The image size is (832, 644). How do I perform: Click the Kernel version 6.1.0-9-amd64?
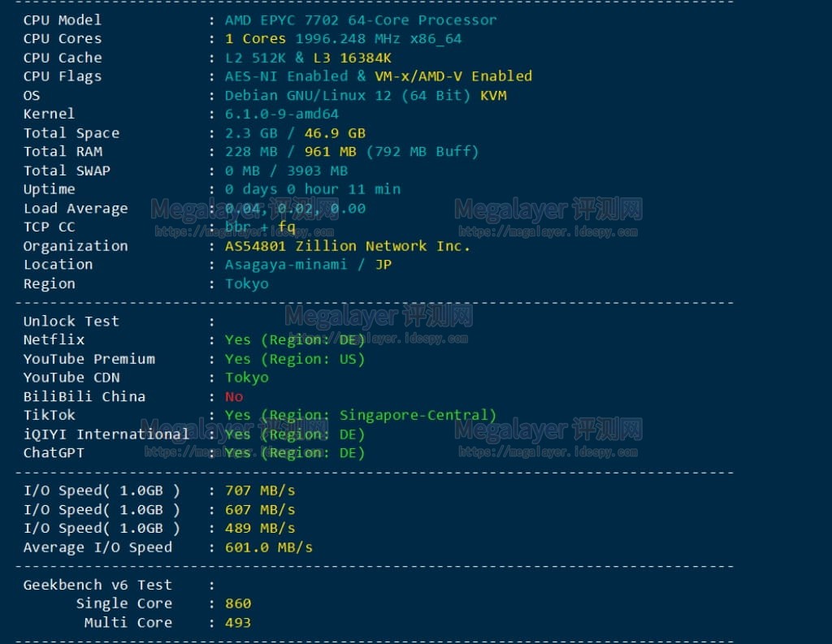pyautogui.click(x=282, y=114)
